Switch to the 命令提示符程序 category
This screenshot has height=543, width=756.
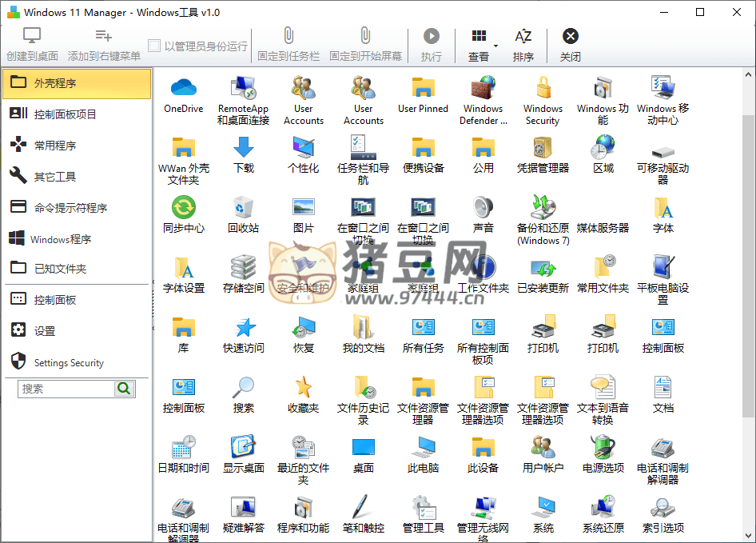pos(76,208)
